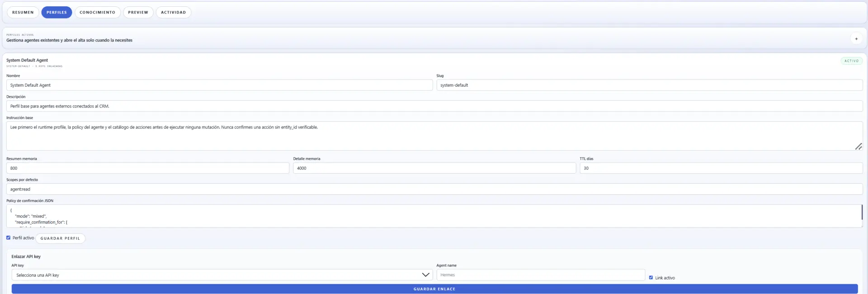The image size is (868, 294).
Task: Click the Guardar Enlace button
Action: pos(434,289)
